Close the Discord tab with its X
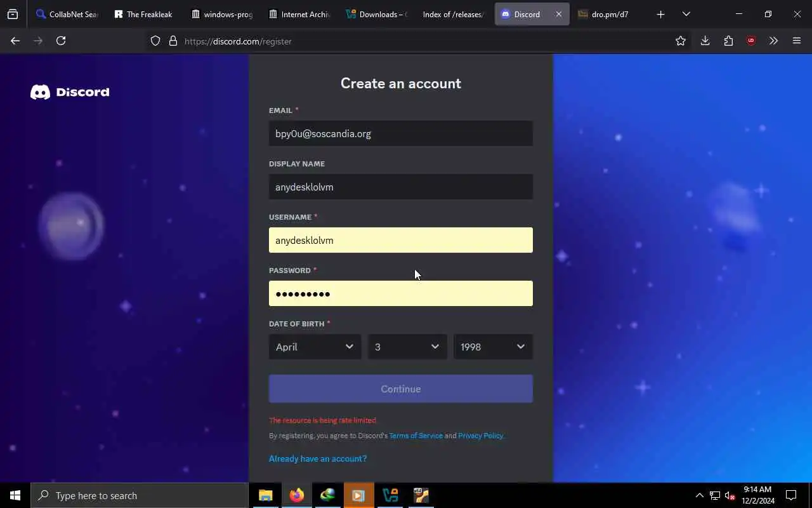The image size is (812, 508). (x=558, y=14)
